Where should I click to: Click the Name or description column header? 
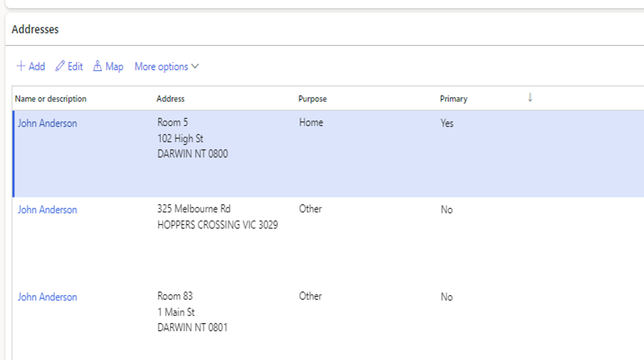coord(51,99)
